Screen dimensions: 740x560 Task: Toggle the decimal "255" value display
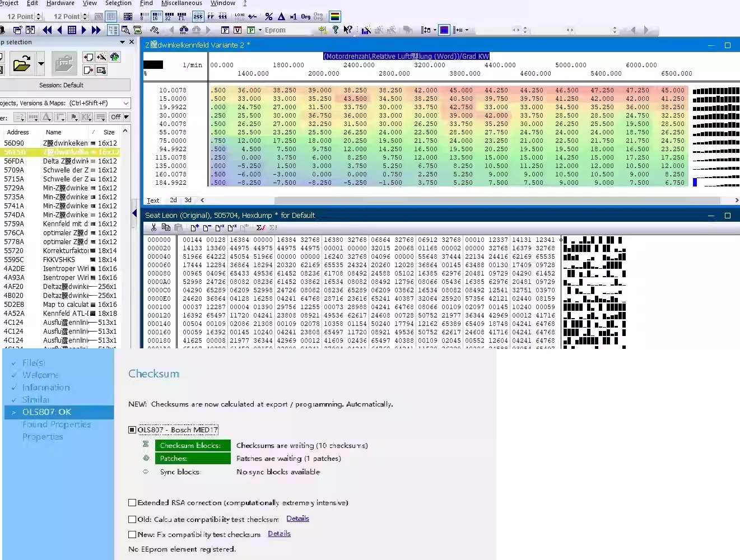[x=198, y=16]
